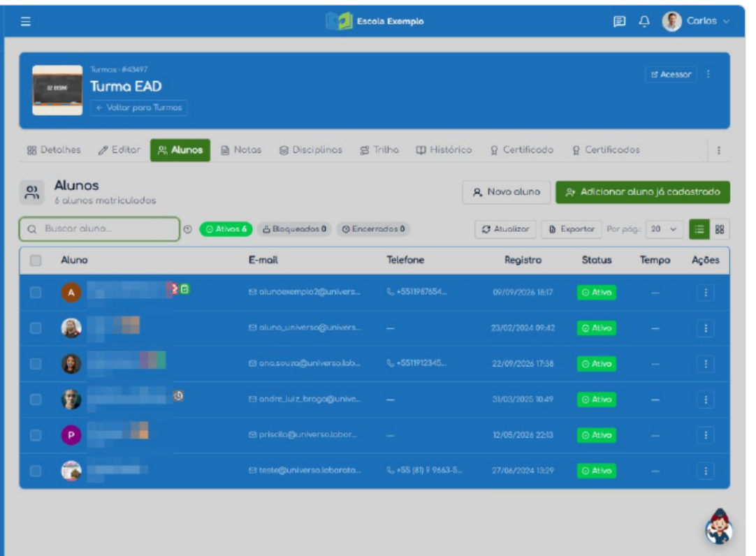Image resolution: width=756 pixels, height=556 pixels.
Task: Open the Disciplinas tab
Action: click(311, 150)
